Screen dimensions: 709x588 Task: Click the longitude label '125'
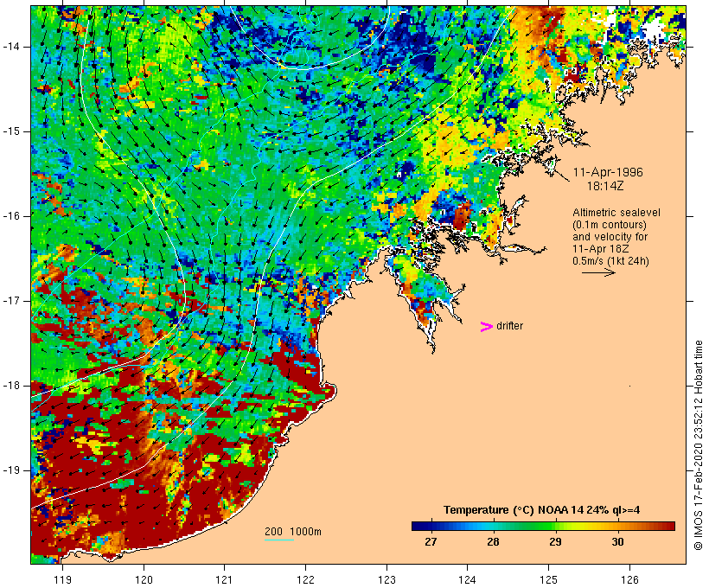pos(549,579)
